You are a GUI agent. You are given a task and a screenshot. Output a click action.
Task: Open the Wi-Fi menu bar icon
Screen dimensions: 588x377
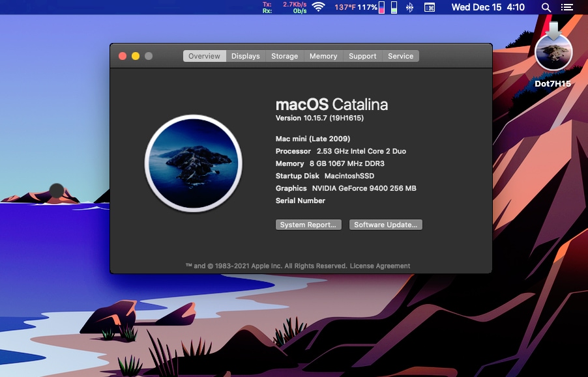(x=318, y=7)
